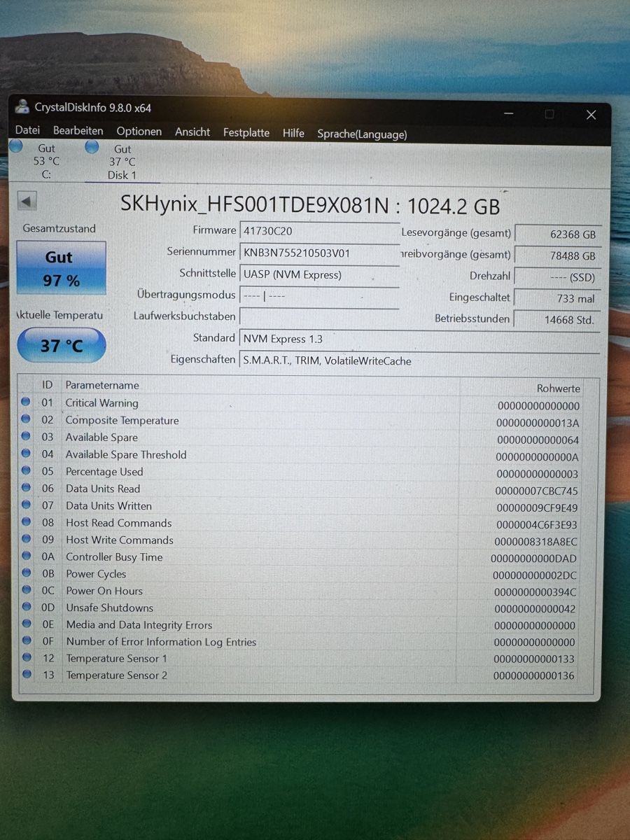This screenshot has width=630, height=840.
Task: Select the Host Read Commands row
Action: (301, 524)
